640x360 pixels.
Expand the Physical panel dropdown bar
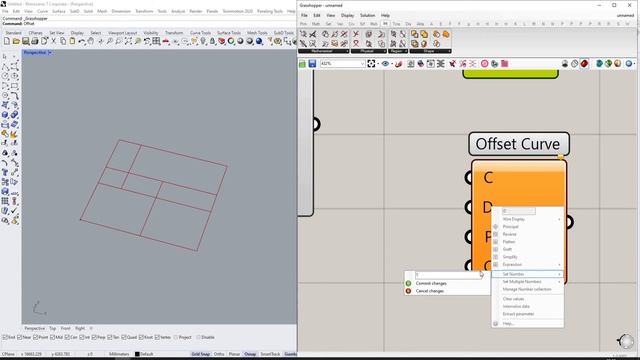368,51
